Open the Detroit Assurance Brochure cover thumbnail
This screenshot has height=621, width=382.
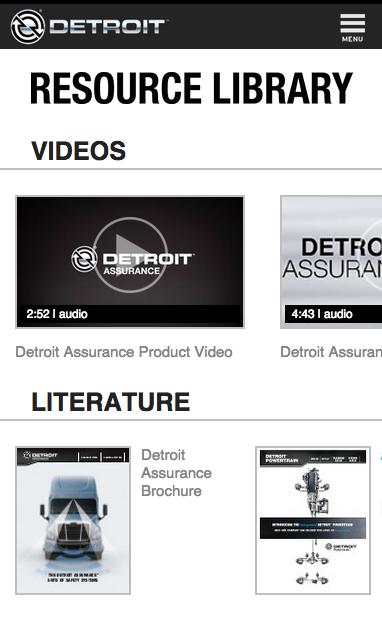(73, 520)
